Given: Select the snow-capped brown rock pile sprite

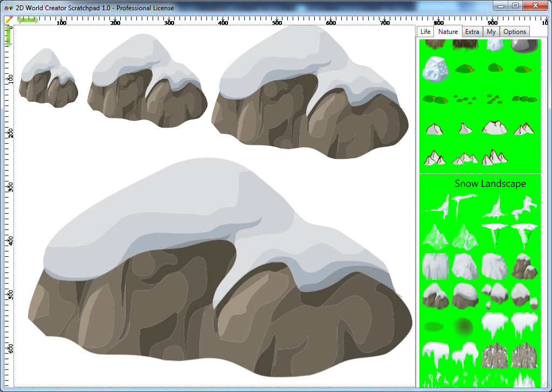Looking at the screenshot, I should click(x=524, y=267).
